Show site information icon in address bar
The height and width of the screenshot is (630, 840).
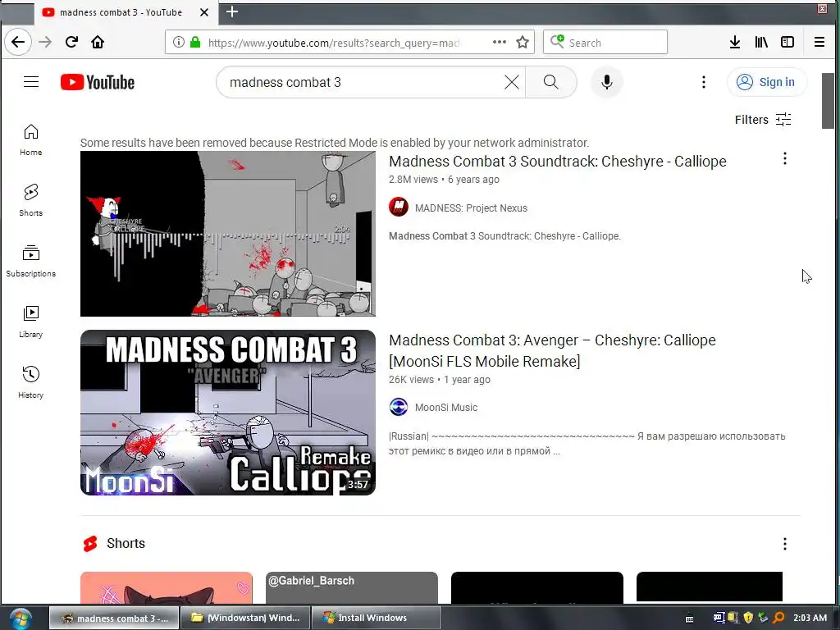click(x=178, y=43)
